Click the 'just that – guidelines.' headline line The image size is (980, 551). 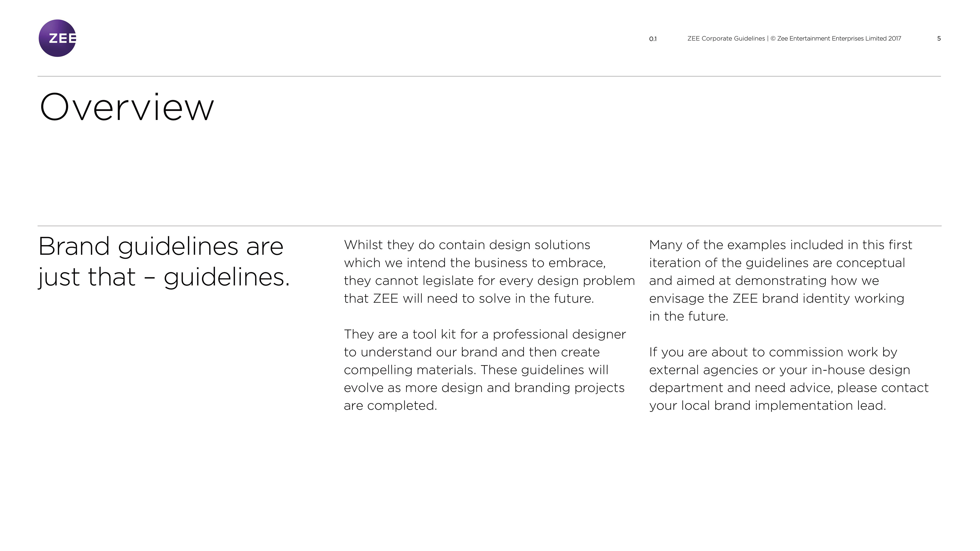(x=164, y=277)
